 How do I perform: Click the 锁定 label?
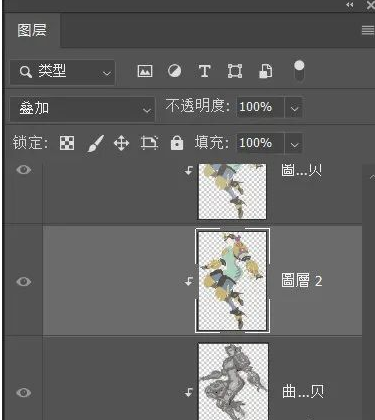(30, 143)
